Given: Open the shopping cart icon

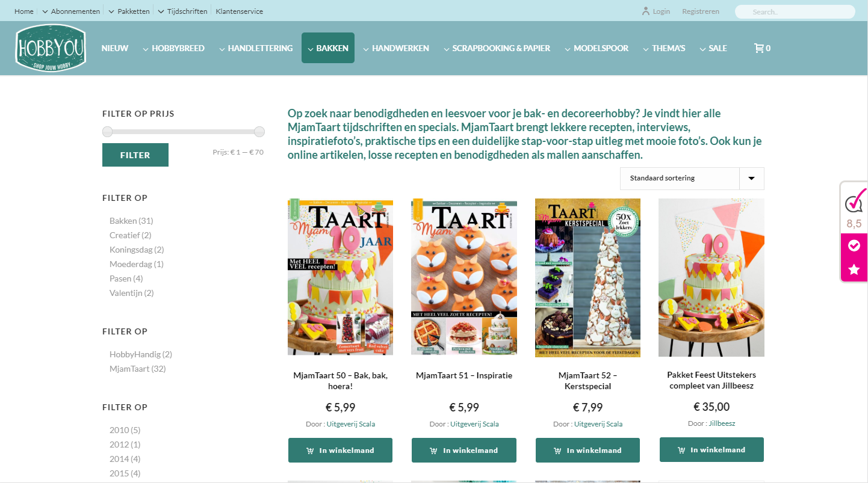Looking at the screenshot, I should [x=758, y=48].
